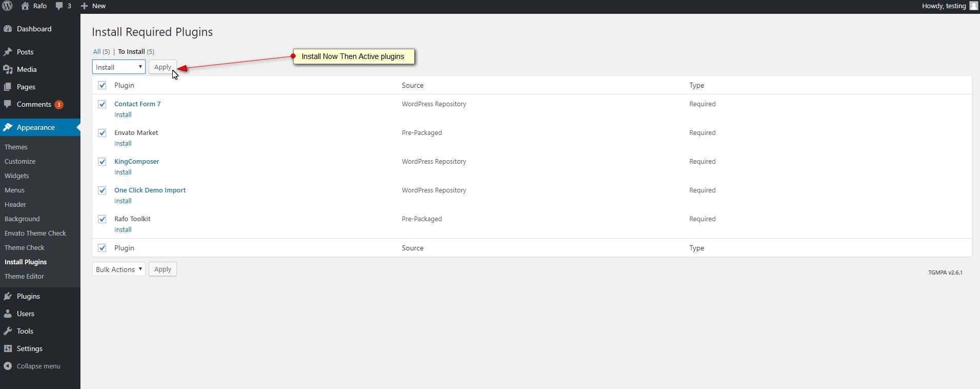Open Background in Appearance submenu
This screenshot has height=389, width=980.
point(22,219)
